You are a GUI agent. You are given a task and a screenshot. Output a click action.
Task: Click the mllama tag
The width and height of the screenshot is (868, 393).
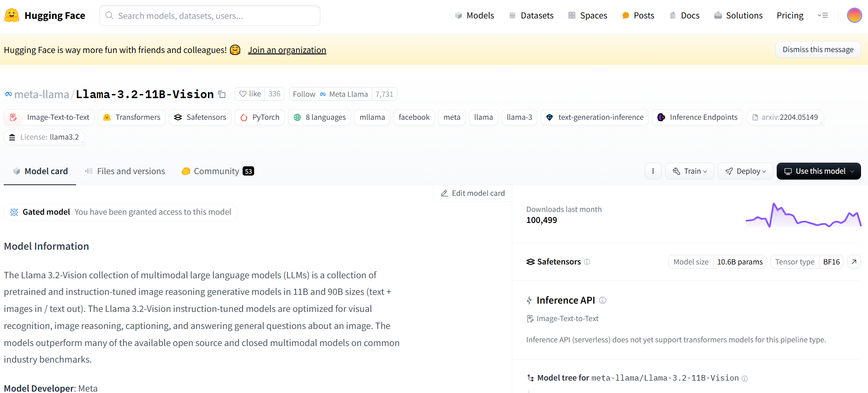click(x=372, y=117)
